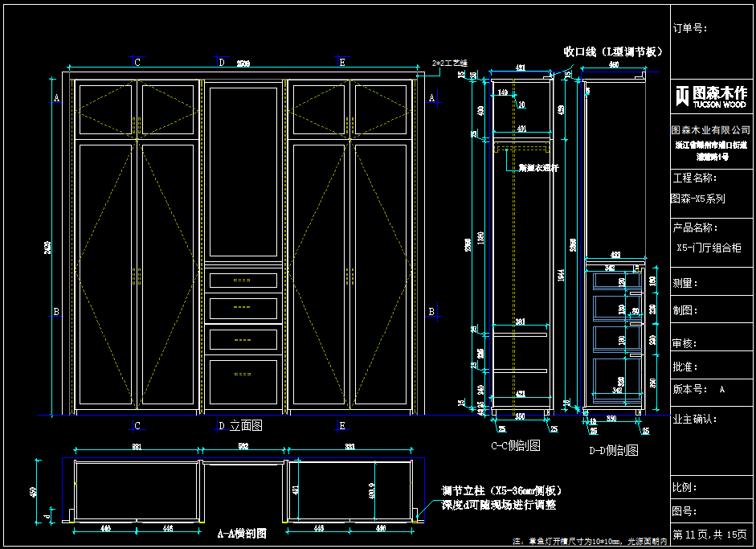Select the 调节立柱（X5-36mm侧板）note

(x=502, y=490)
